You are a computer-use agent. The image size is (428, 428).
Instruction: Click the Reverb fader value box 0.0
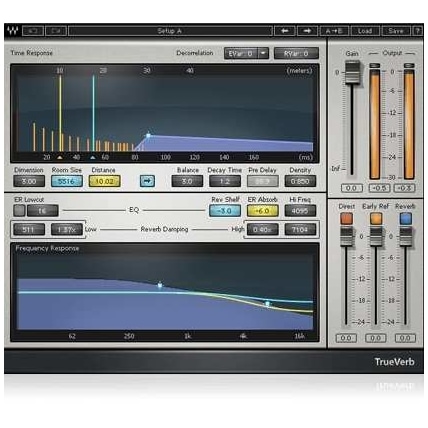405,338
